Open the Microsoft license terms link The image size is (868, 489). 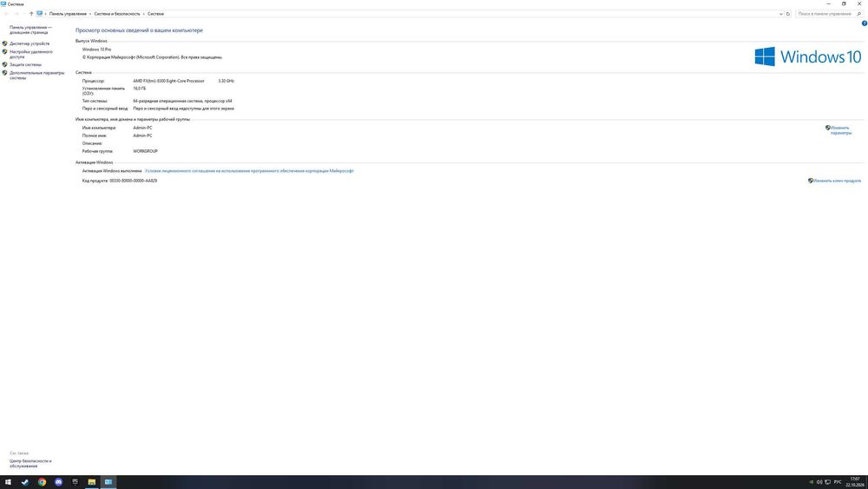[x=249, y=170]
